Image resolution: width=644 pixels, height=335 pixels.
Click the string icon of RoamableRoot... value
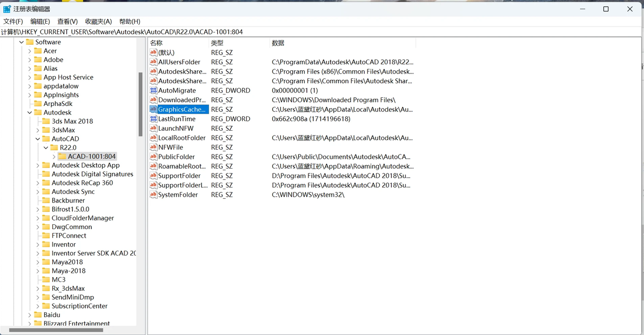point(153,166)
